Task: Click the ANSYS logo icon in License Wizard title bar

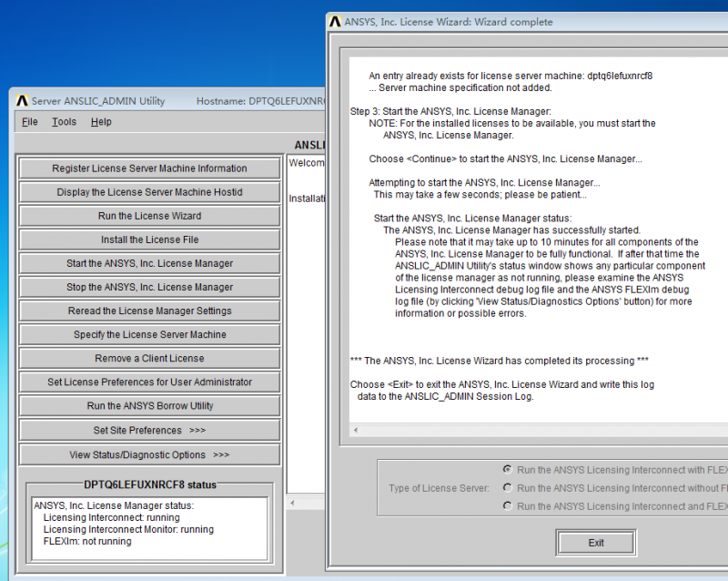Action: [x=335, y=22]
